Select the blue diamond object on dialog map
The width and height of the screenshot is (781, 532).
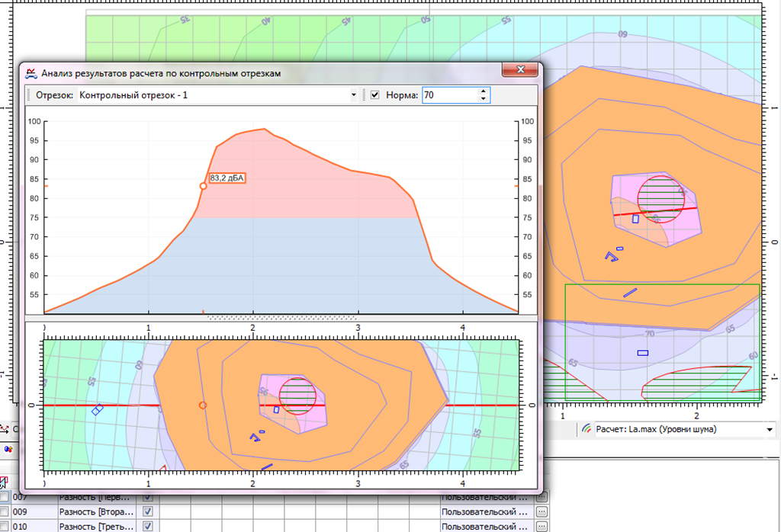tap(97, 410)
